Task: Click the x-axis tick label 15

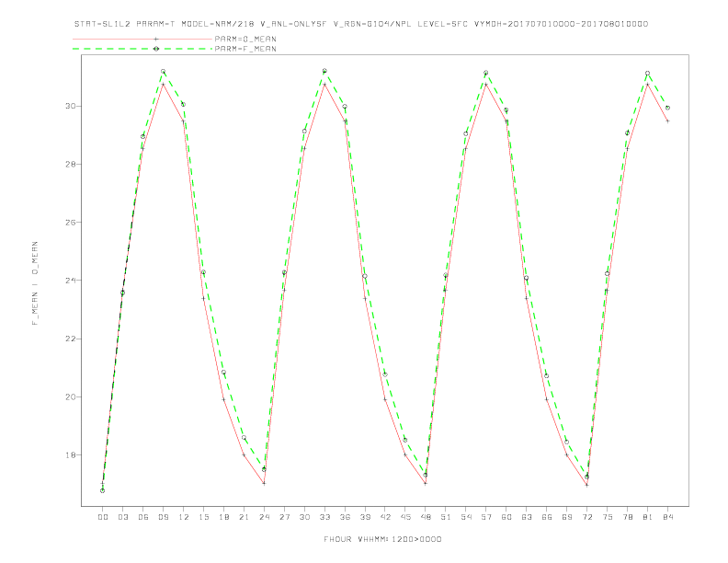Action: coord(203,517)
